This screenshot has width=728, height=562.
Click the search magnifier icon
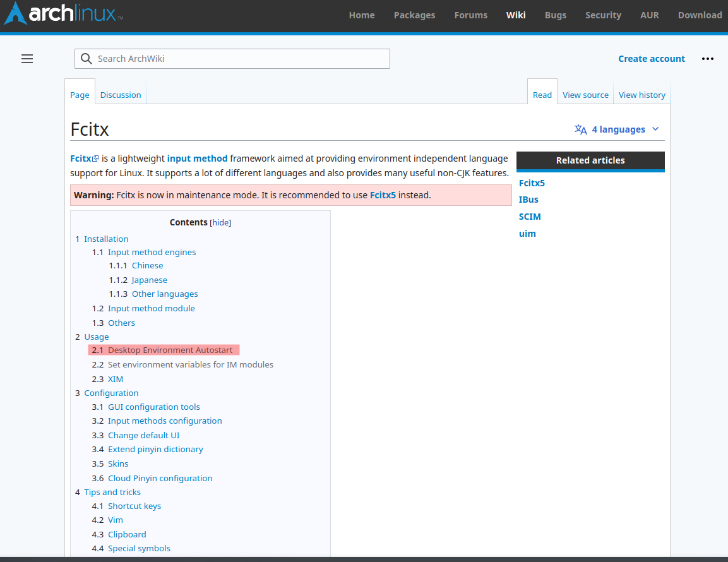tap(87, 58)
